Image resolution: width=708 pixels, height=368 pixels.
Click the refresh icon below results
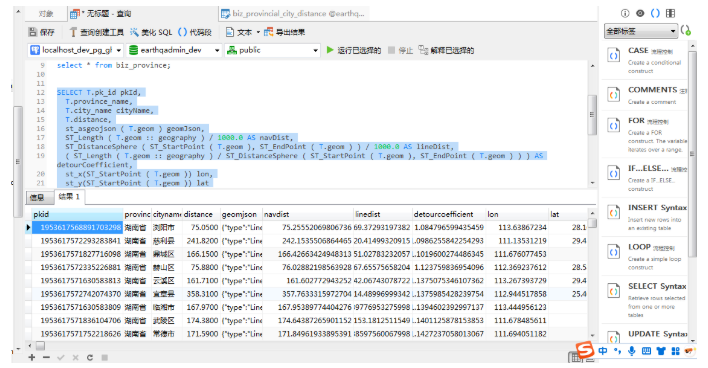(x=90, y=358)
